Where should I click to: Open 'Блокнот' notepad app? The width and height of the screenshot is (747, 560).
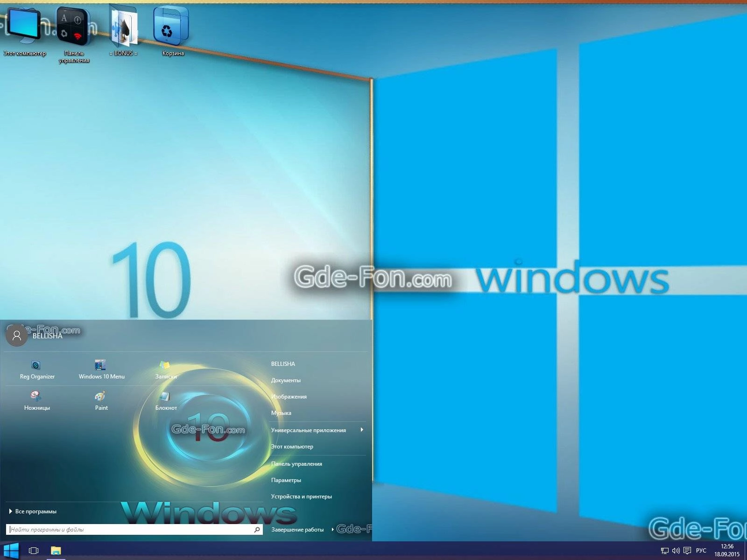click(x=166, y=401)
